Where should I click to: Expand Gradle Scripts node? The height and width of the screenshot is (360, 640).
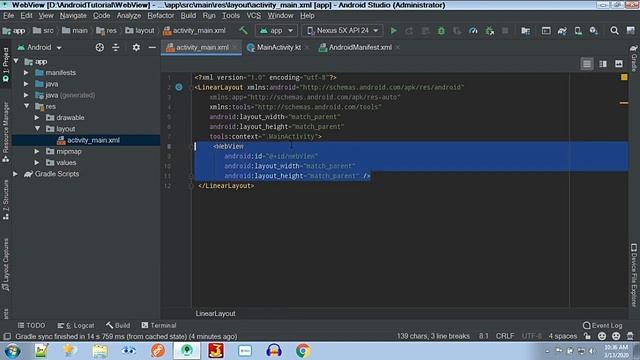click(x=16, y=174)
